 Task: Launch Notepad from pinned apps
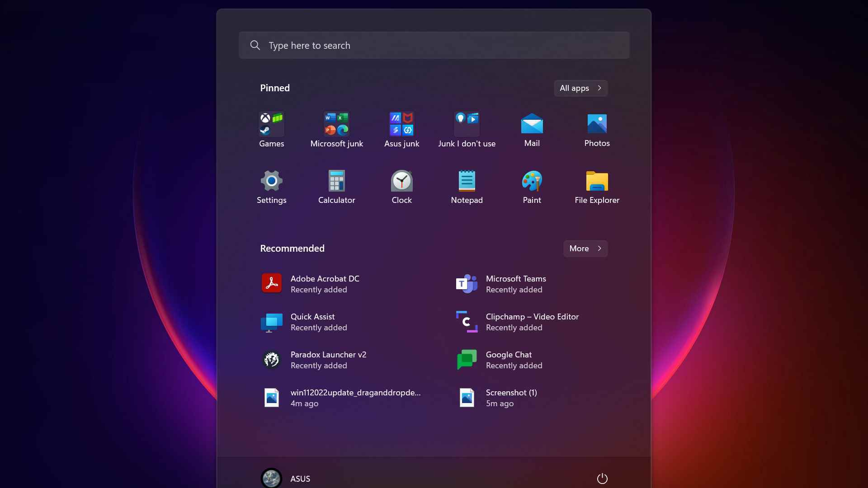pyautogui.click(x=467, y=187)
